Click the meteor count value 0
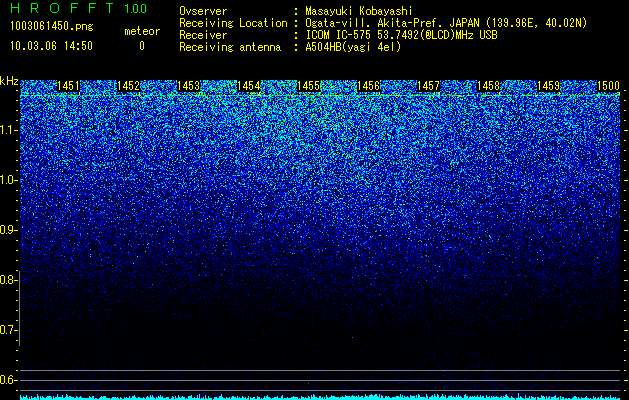The width and height of the screenshot is (629, 400). tap(142, 46)
